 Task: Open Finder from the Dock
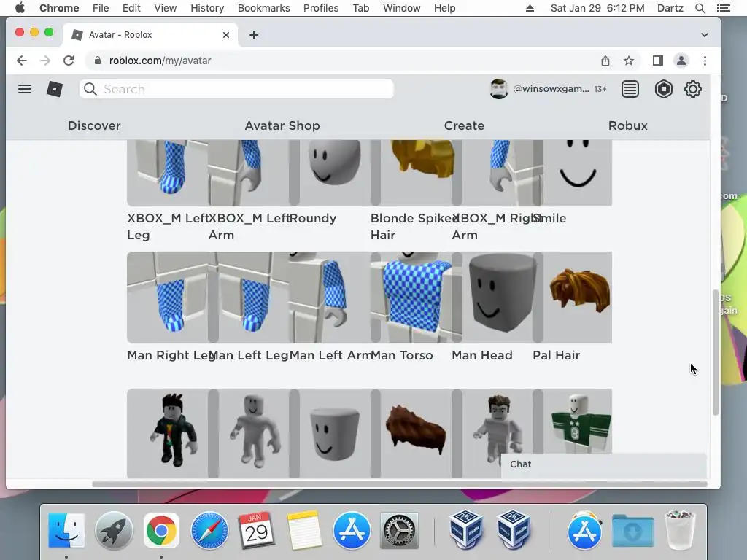click(66, 530)
